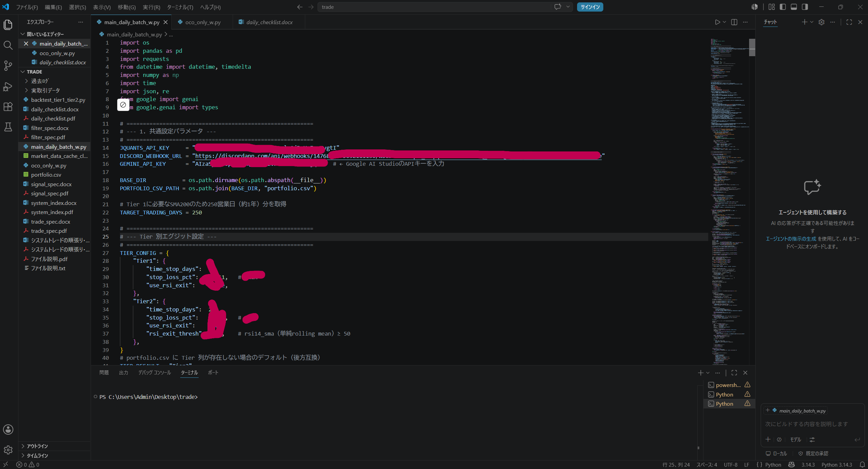The image size is (868, 469).
Task: Open chat settings gear icon
Action: pos(822,22)
